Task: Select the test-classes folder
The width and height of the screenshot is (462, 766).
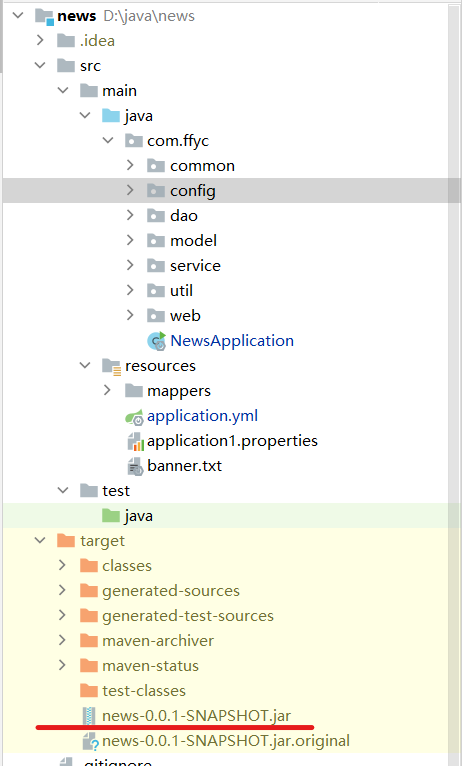Action: [x=144, y=691]
